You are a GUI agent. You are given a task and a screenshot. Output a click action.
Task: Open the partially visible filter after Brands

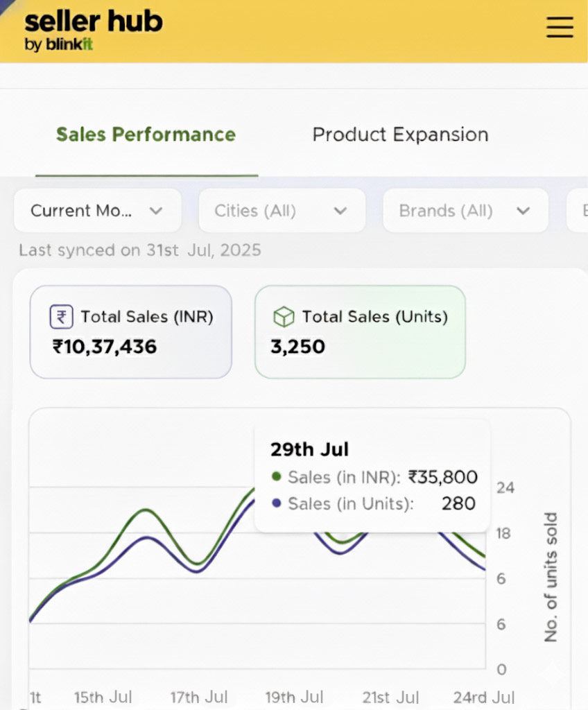coord(578,211)
